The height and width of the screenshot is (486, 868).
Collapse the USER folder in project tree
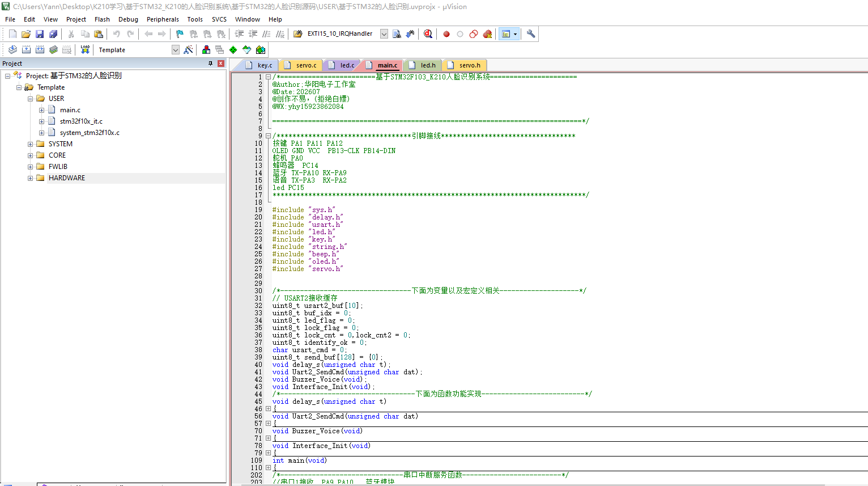click(30, 99)
